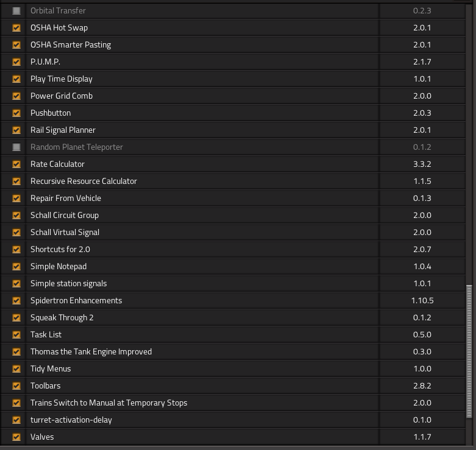The width and height of the screenshot is (476, 450).
Task: Toggle the P.U.M.P. mod checkbox
Action: [x=16, y=62]
